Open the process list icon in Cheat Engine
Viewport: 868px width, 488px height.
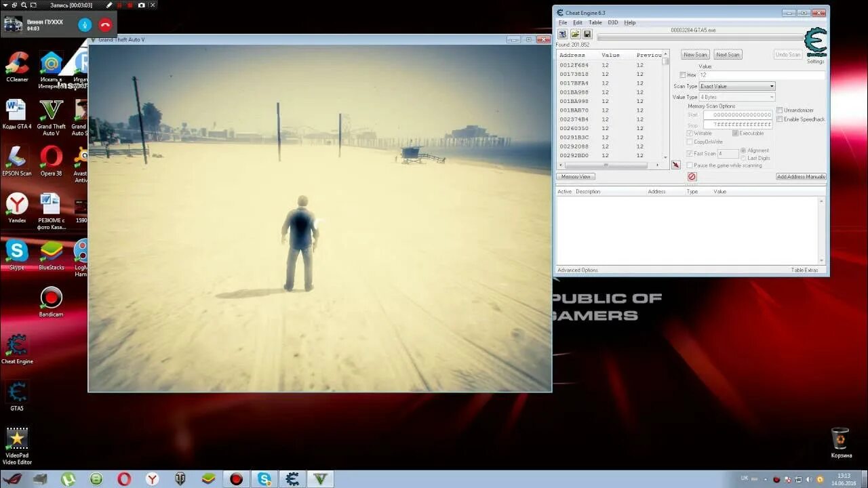click(x=563, y=34)
